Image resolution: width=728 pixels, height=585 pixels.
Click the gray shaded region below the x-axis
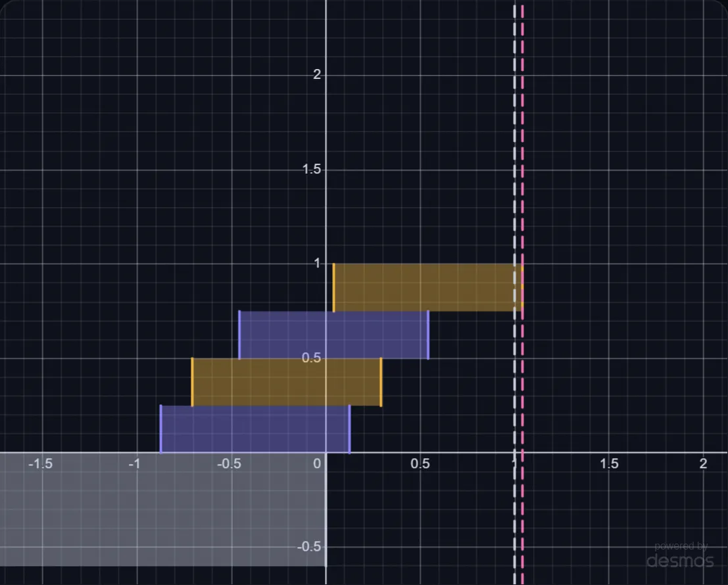coord(163,509)
